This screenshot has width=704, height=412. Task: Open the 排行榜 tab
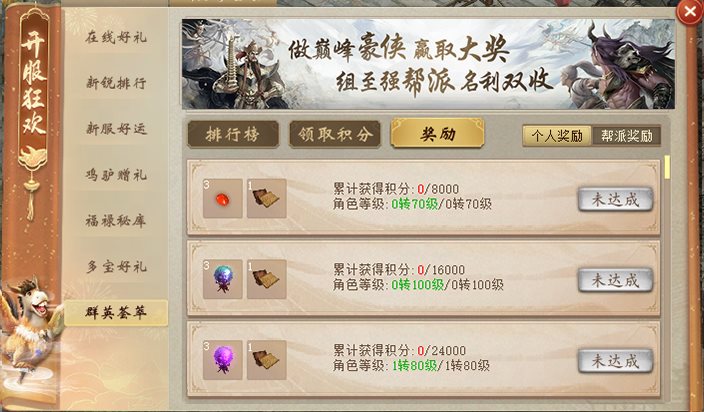click(233, 134)
